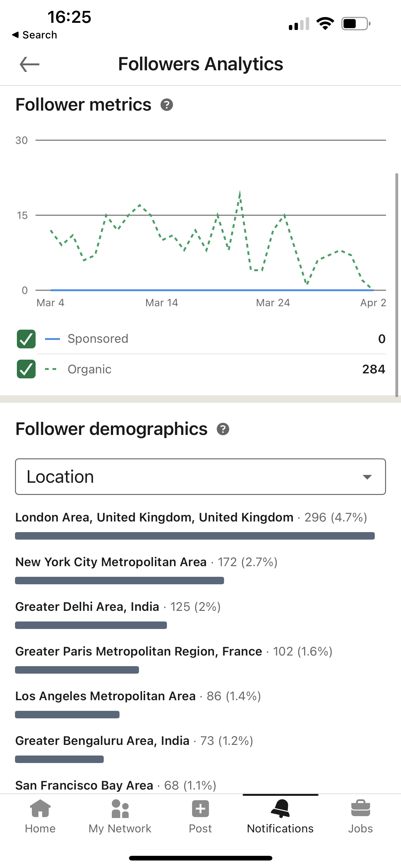Viewport: 401px width, 868px height.
Task: Return to Search in status bar
Action: 35,35
